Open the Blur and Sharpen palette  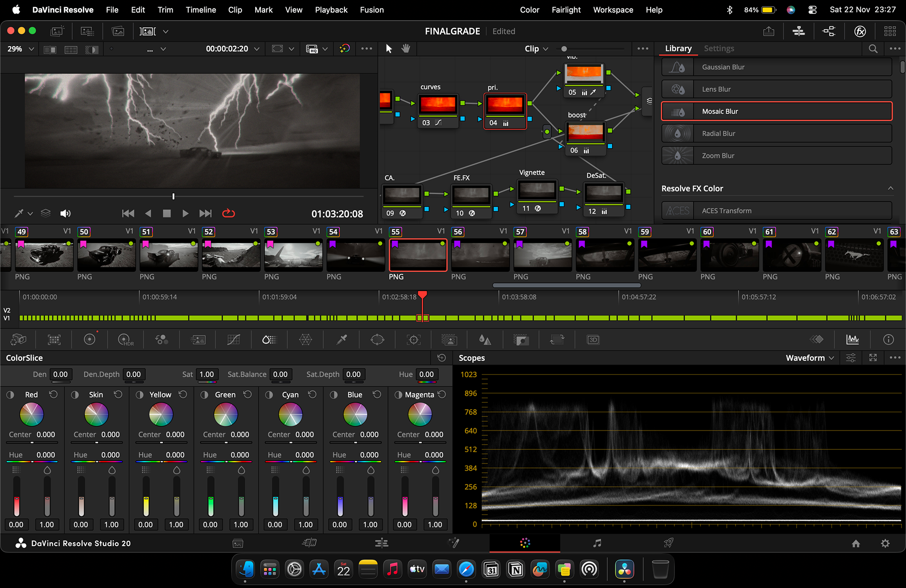485,340
